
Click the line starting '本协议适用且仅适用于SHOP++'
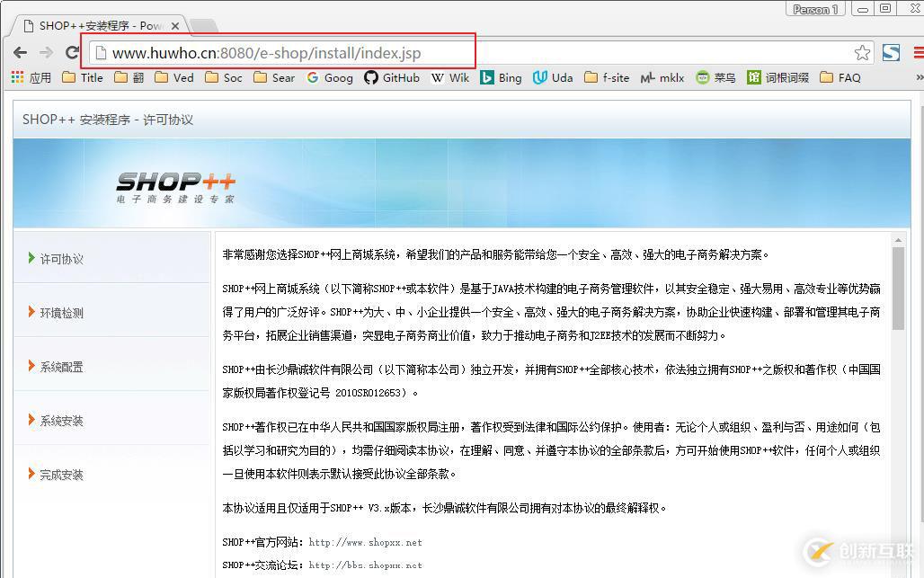444,508
